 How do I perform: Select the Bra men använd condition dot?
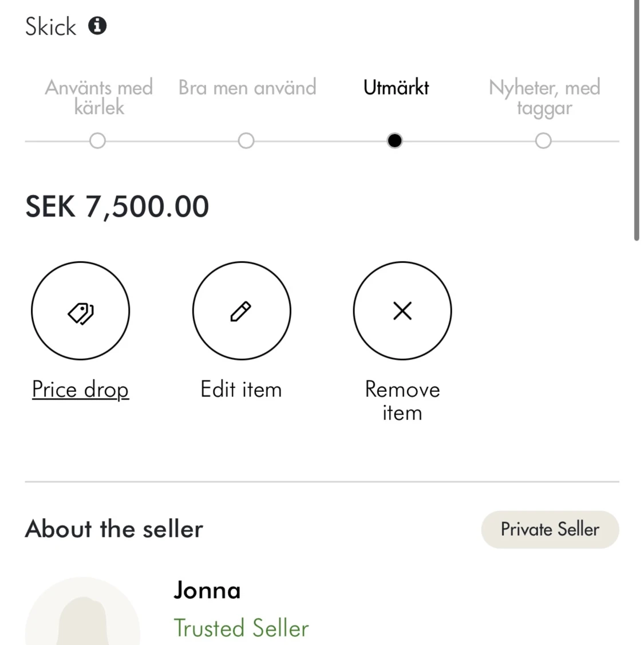[246, 141]
